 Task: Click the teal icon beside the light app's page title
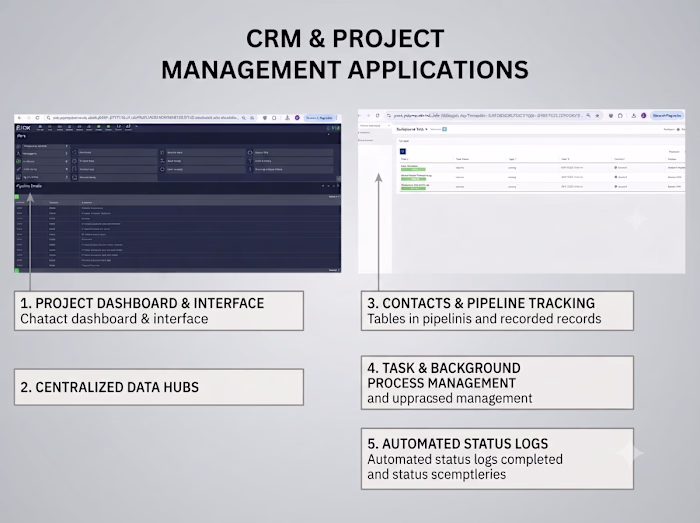coord(445,129)
